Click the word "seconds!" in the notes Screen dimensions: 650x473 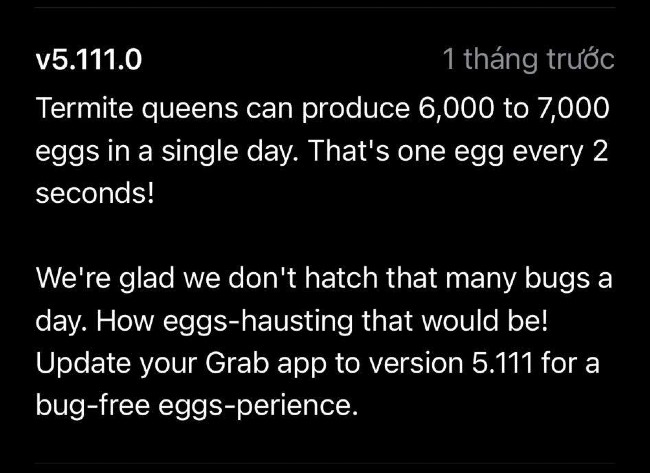tap(95, 193)
